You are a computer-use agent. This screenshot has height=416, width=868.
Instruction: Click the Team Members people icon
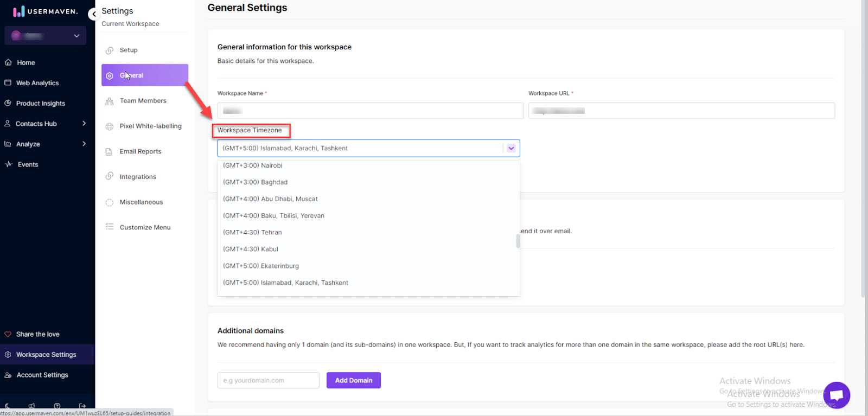pyautogui.click(x=110, y=101)
